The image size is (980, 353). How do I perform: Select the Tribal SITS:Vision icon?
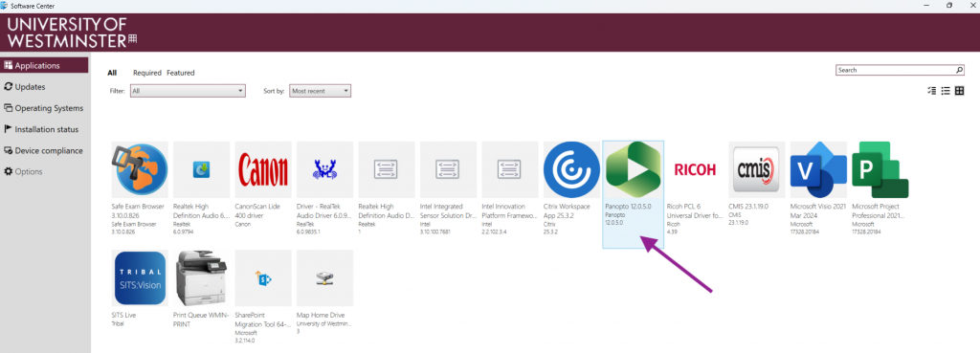[x=140, y=278]
